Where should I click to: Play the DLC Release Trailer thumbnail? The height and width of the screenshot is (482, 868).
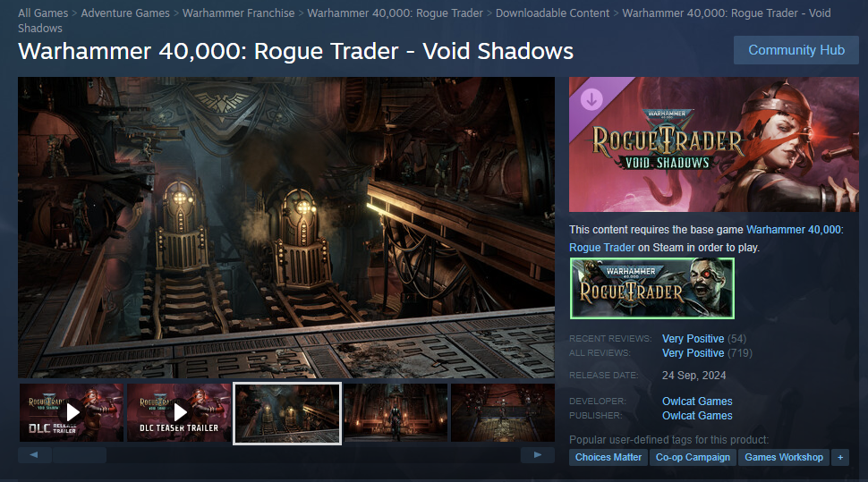(72, 413)
